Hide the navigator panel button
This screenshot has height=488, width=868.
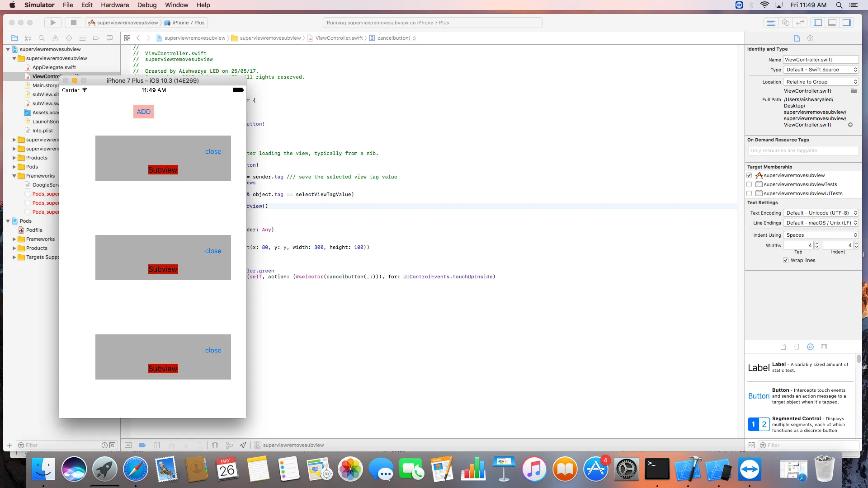click(x=818, y=23)
